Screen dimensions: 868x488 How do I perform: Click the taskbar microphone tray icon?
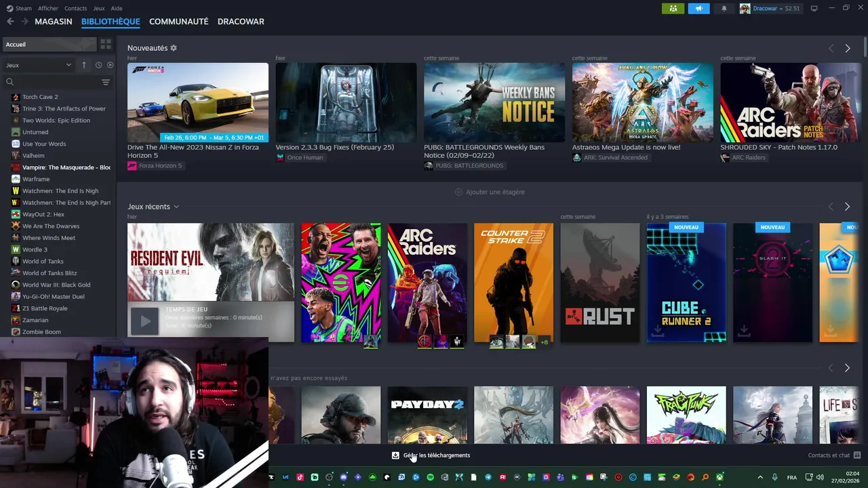(x=775, y=477)
